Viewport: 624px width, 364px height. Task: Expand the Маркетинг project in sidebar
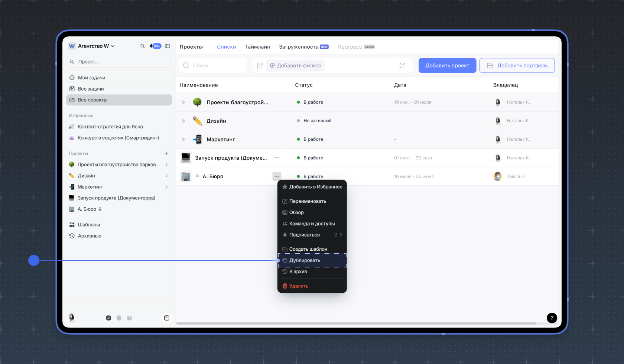166,187
